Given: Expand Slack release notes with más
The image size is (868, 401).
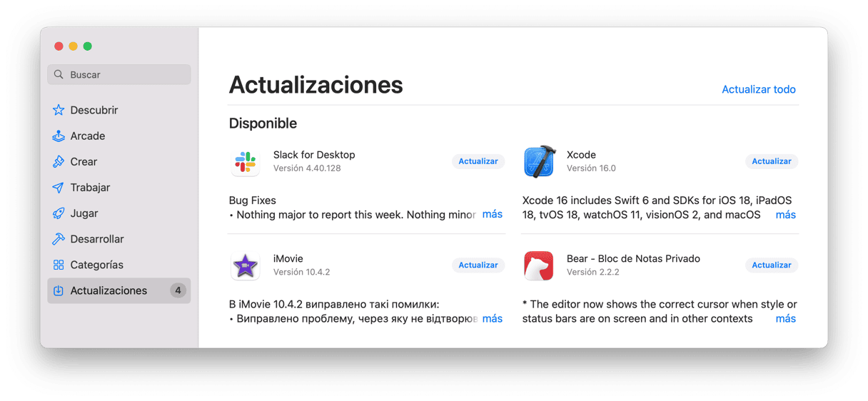Looking at the screenshot, I should pos(493,214).
